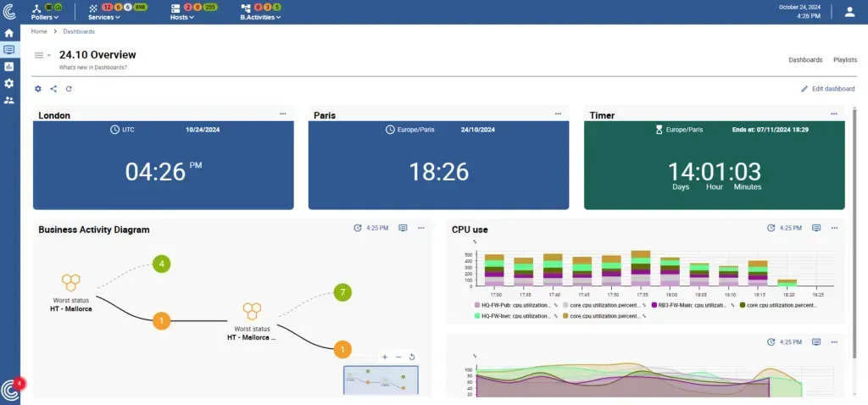Viewport: 868px width, 405px height.
Task: Open the Paris widget more-options menu
Action: [558, 114]
